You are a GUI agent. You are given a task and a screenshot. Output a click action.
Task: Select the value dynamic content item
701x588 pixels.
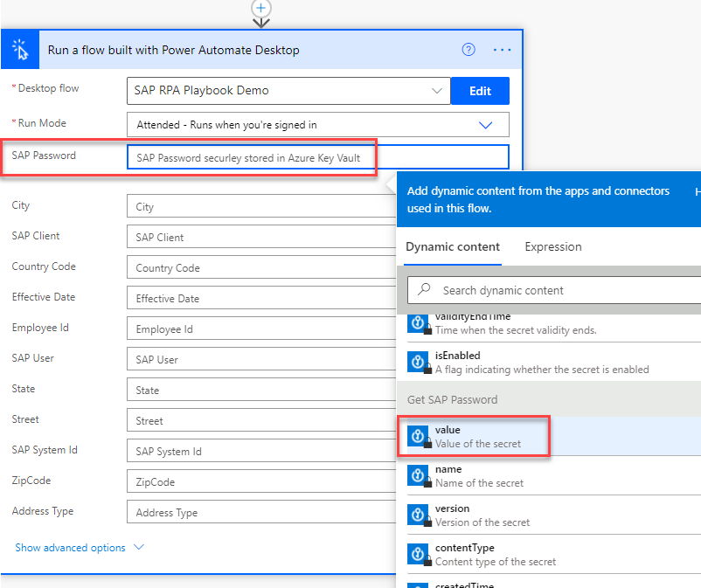(549, 436)
